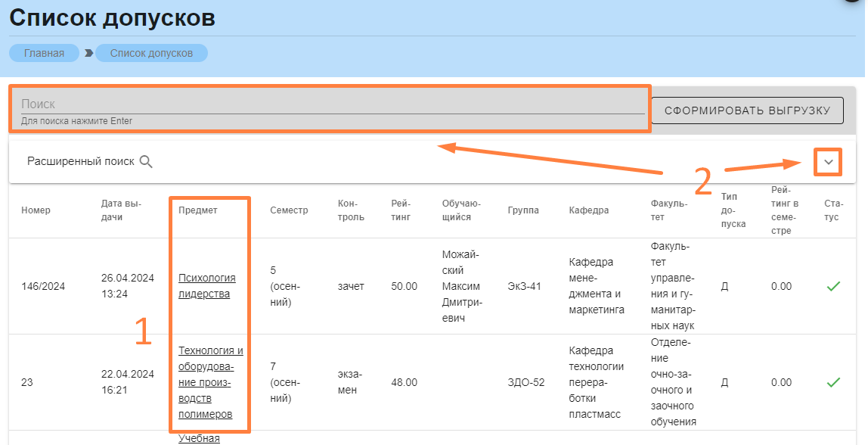Go to Главная breadcrumb
The image size is (868, 445).
(44, 53)
